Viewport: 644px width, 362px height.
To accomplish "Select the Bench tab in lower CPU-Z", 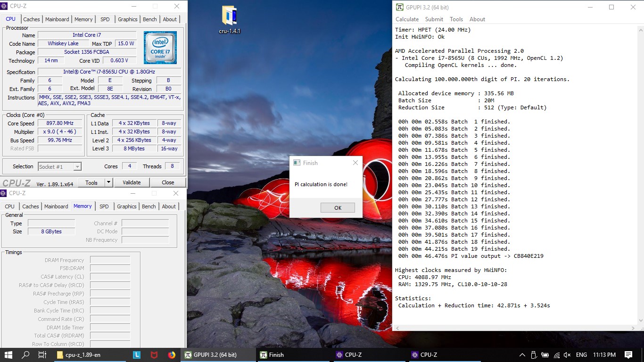I will 149,206.
